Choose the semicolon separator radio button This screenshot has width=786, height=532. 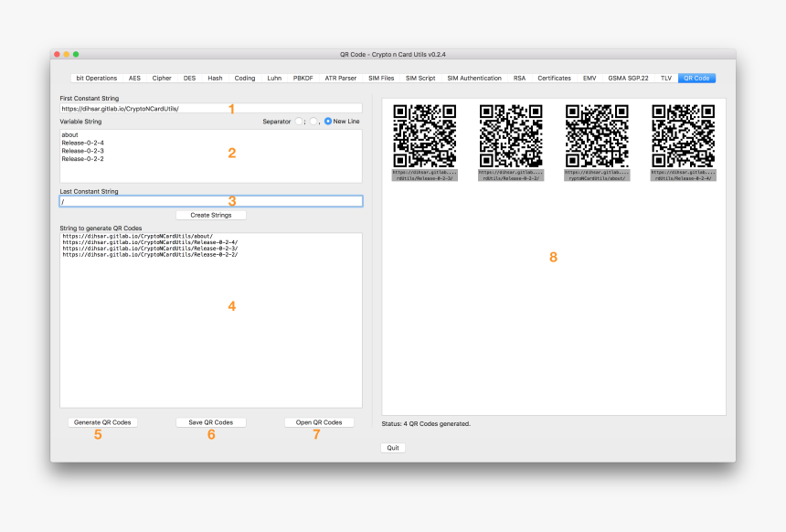299,122
